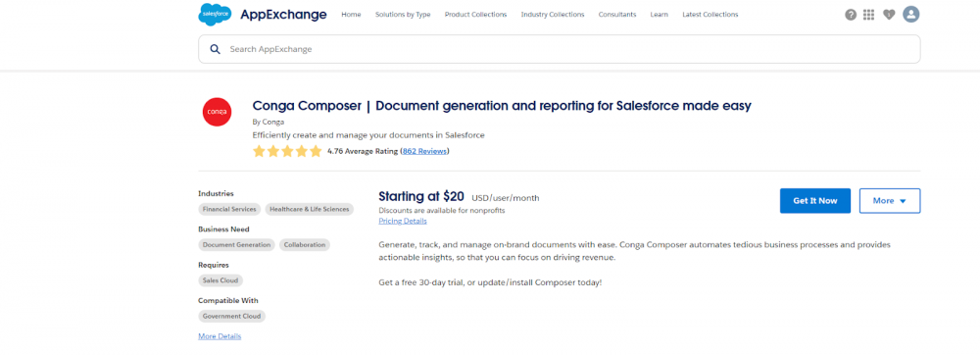Focus the Search AppExchange field
980x355 pixels.
560,49
